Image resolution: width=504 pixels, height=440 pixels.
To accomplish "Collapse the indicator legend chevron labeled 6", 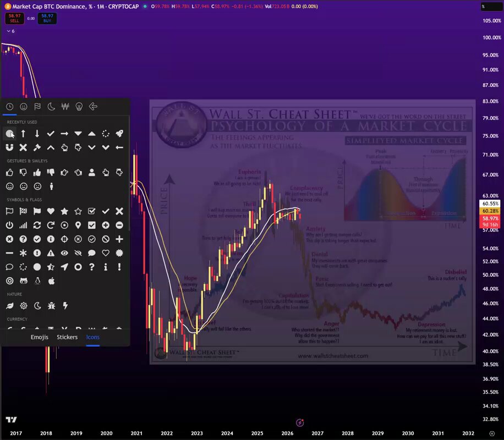I will coord(10,31).
